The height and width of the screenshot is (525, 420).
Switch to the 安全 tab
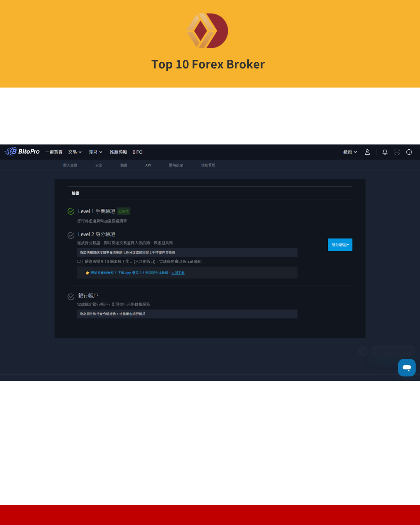[x=99, y=165]
